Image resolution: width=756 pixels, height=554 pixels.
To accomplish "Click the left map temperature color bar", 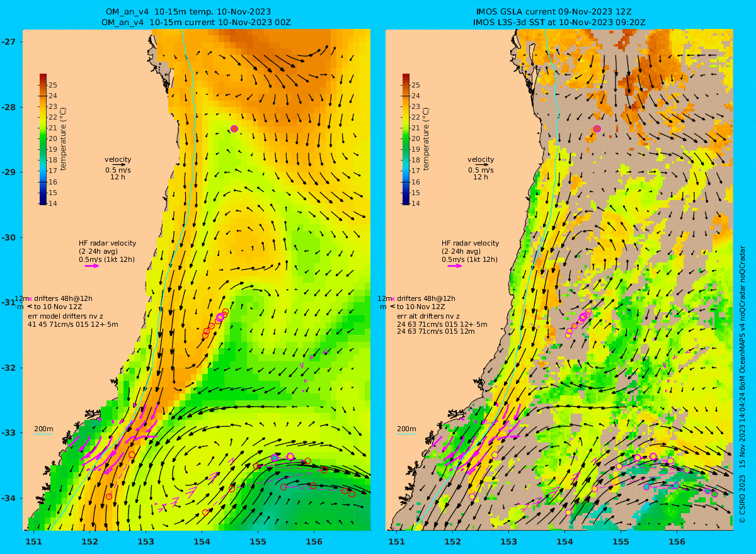I will 43,139.
